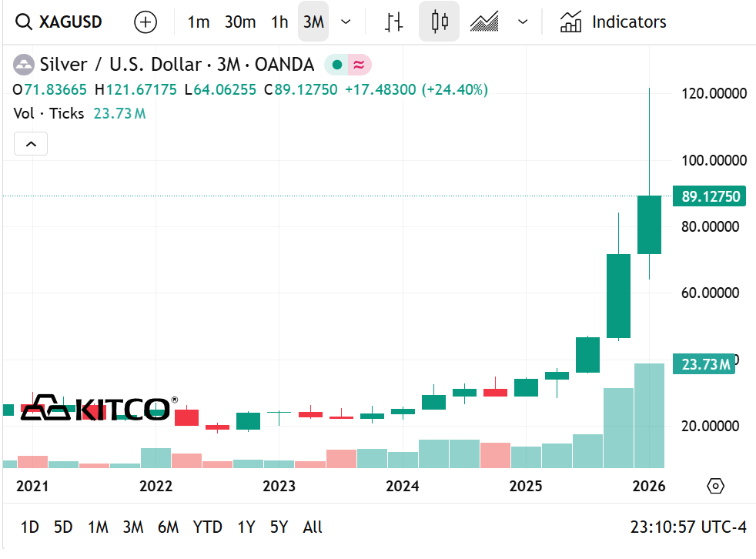Collapse the legend with the arrow button

[30, 143]
